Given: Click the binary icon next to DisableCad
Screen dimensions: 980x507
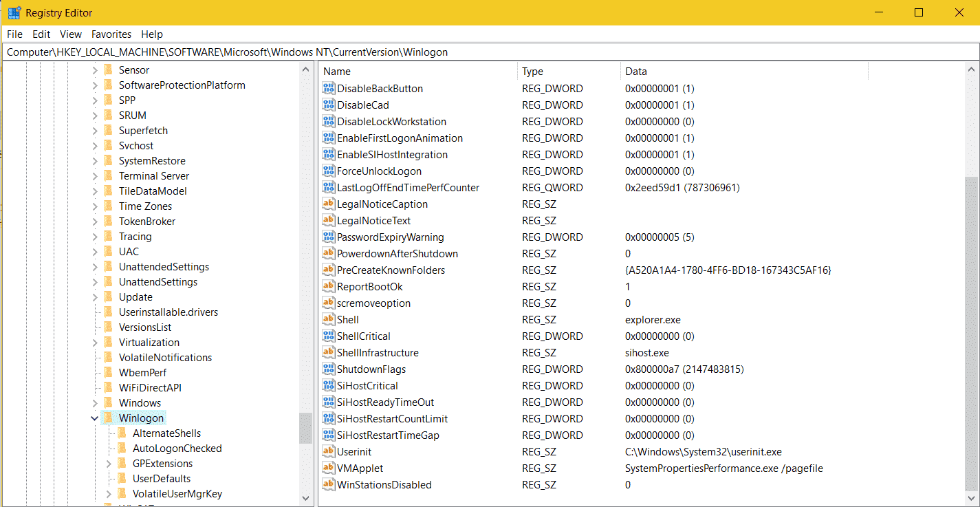Looking at the screenshot, I should click(329, 105).
